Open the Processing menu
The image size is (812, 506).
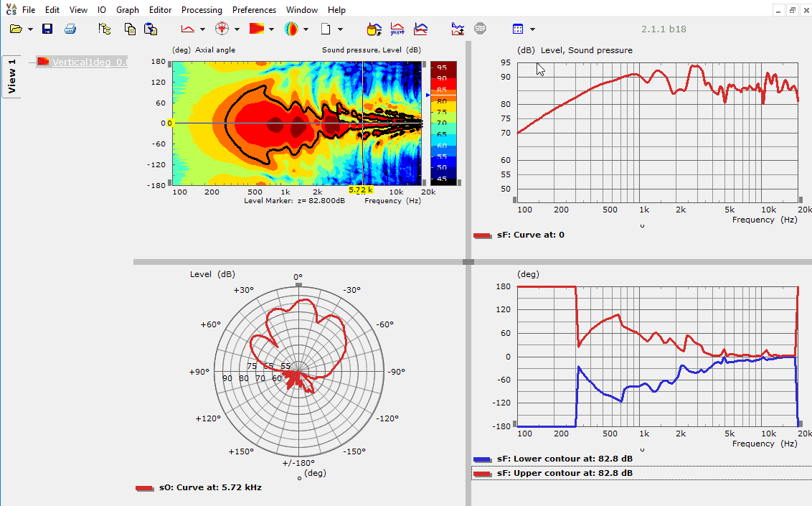202,10
